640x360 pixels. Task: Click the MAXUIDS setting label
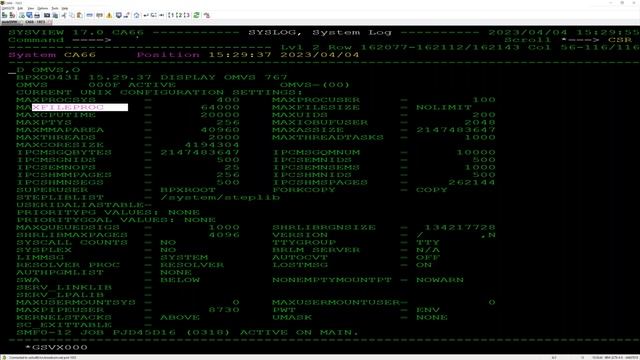point(300,115)
